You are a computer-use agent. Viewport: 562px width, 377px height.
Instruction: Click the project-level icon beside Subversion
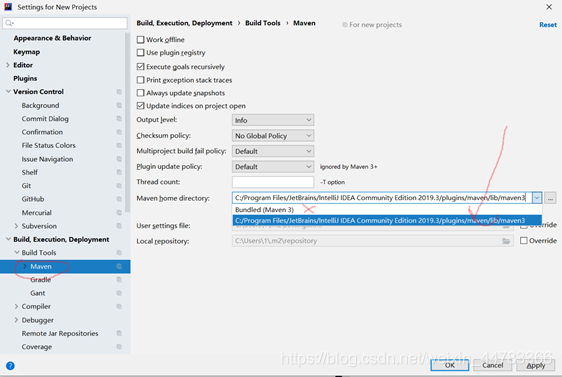pos(119,226)
